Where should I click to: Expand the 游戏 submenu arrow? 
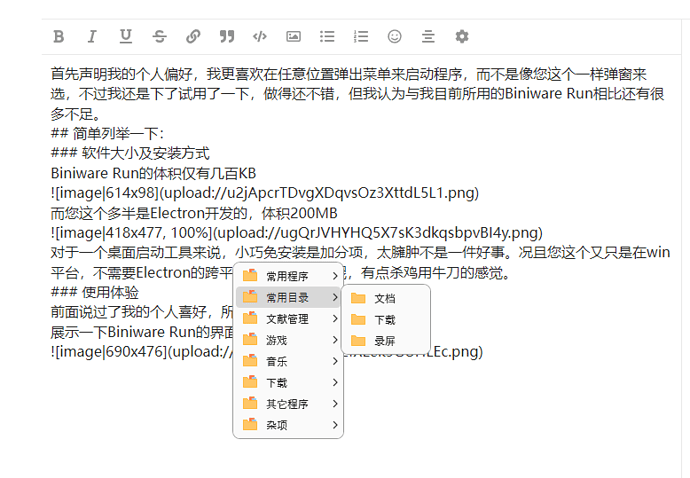[334, 340]
